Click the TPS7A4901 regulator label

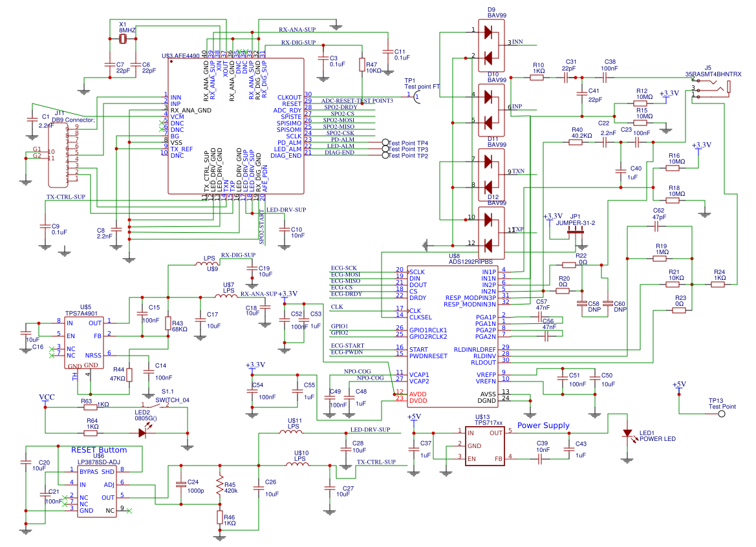[x=81, y=313]
